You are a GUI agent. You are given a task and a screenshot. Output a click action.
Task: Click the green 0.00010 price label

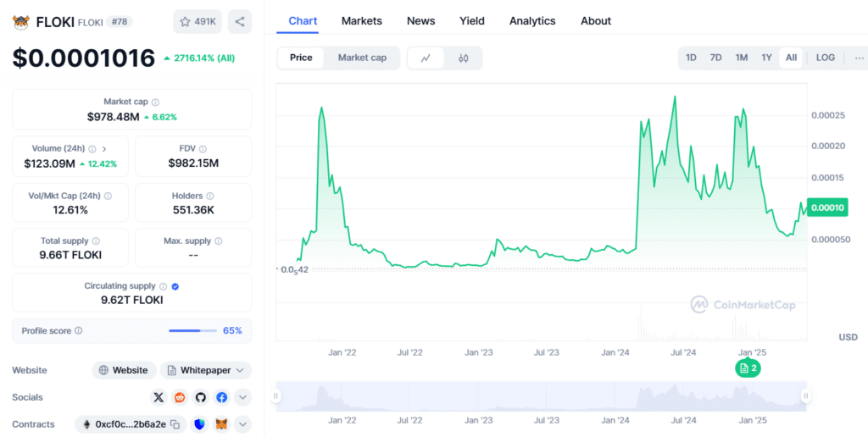tap(827, 208)
